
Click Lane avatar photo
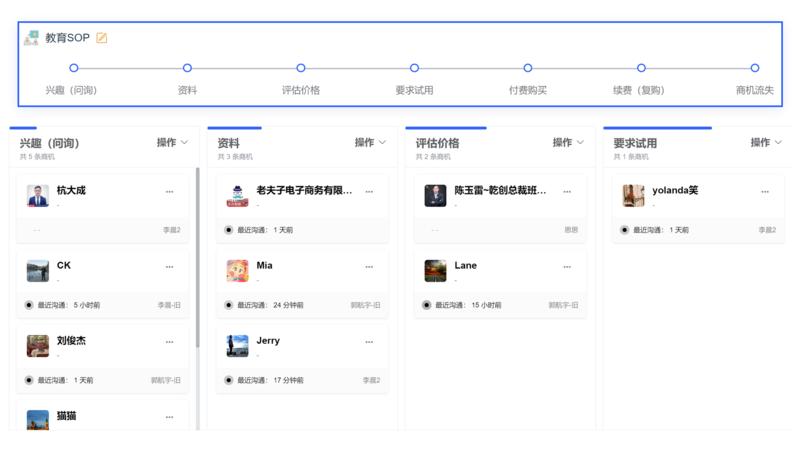[435, 271]
